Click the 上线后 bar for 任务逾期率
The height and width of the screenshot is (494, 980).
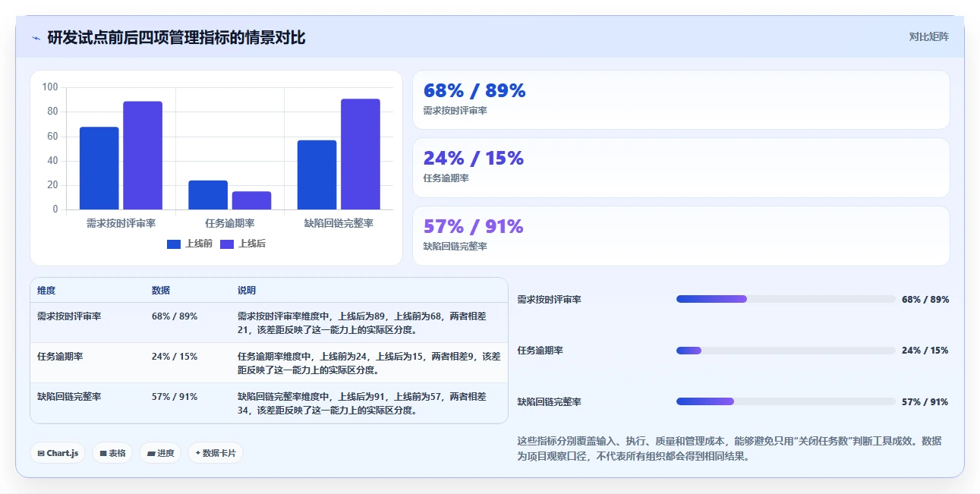(251, 200)
